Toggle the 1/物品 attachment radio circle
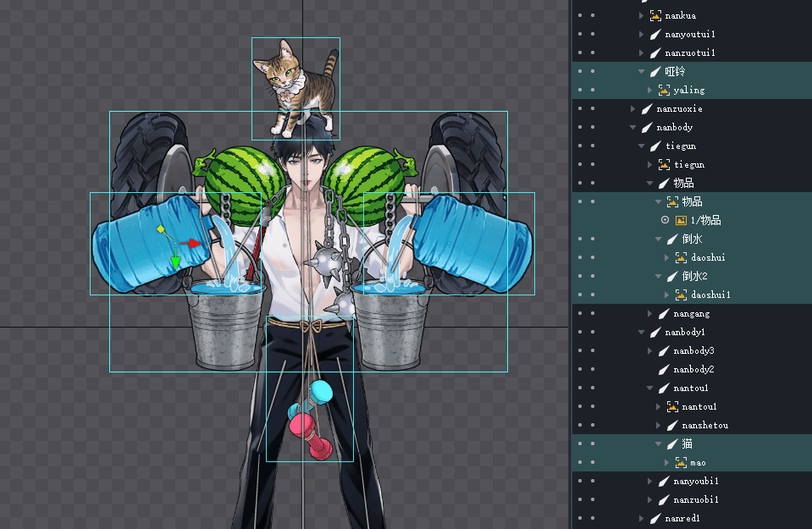Screen dimensions: 812x529 [x=665, y=221]
